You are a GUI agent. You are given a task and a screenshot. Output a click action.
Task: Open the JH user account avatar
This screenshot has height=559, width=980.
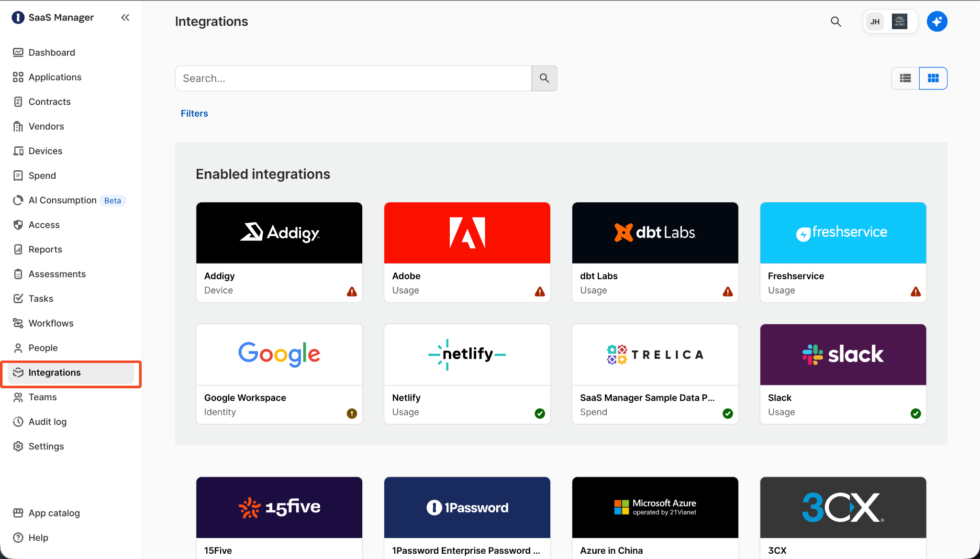click(x=875, y=22)
